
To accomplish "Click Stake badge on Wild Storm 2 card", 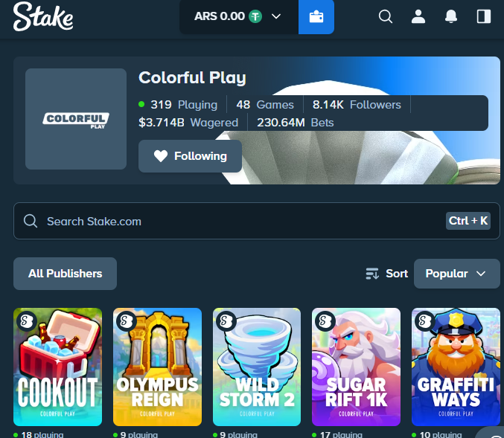I will tap(226, 321).
